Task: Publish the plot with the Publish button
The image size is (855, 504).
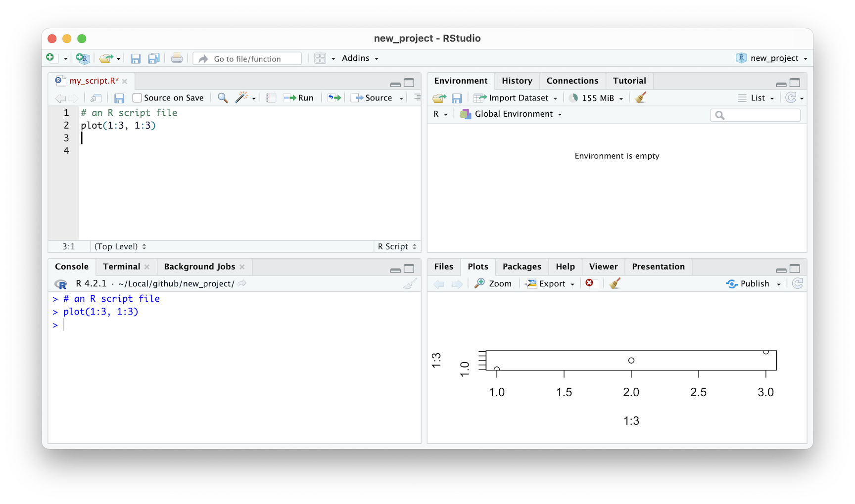Action: pyautogui.click(x=748, y=283)
